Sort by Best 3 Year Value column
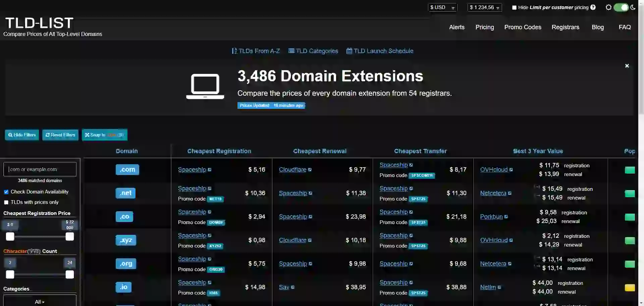 tap(538, 151)
